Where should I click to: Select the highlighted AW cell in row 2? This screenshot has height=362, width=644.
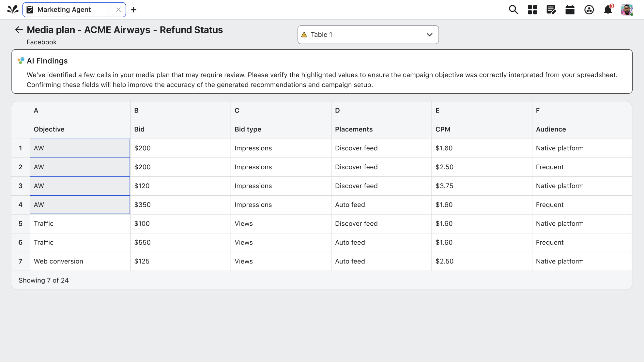(x=80, y=167)
